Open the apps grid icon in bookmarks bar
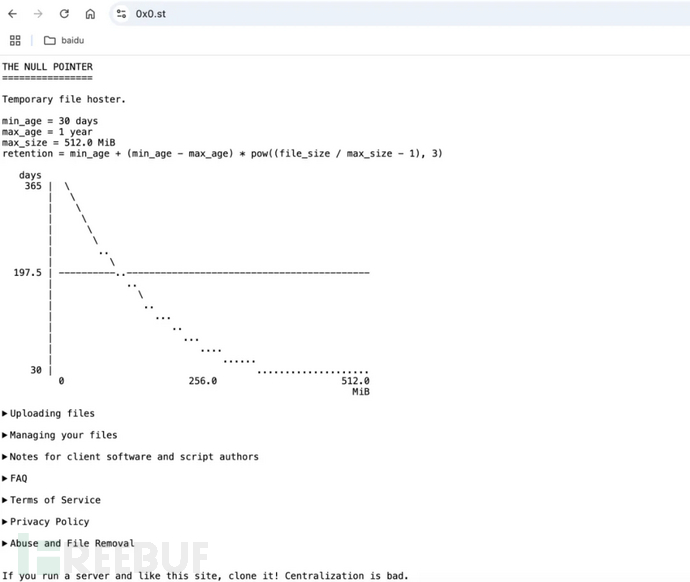The width and height of the screenshot is (690, 582). tap(15, 40)
